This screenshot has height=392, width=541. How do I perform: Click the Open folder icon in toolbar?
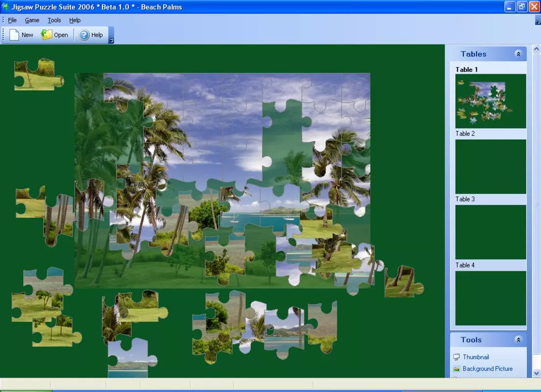tap(46, 34)
